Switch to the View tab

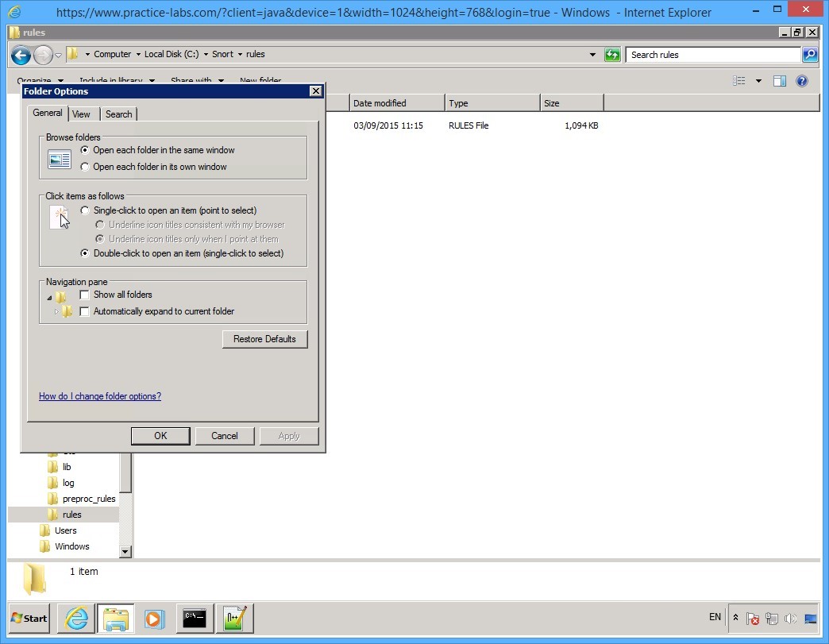82,114
